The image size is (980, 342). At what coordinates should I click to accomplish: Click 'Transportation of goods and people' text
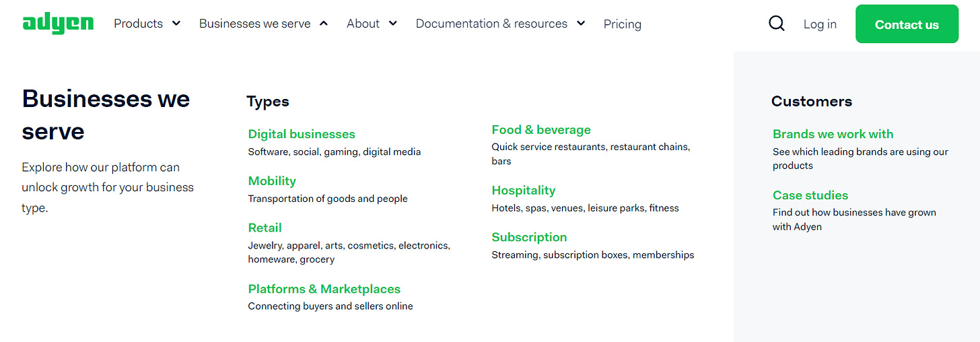pyautogui.click(x=328, y=199)
